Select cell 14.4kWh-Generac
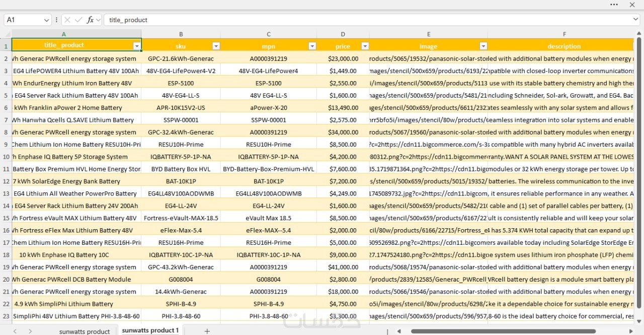Image resolution: width=644 pixels, height=335 pixels. [x=181, y=291]
